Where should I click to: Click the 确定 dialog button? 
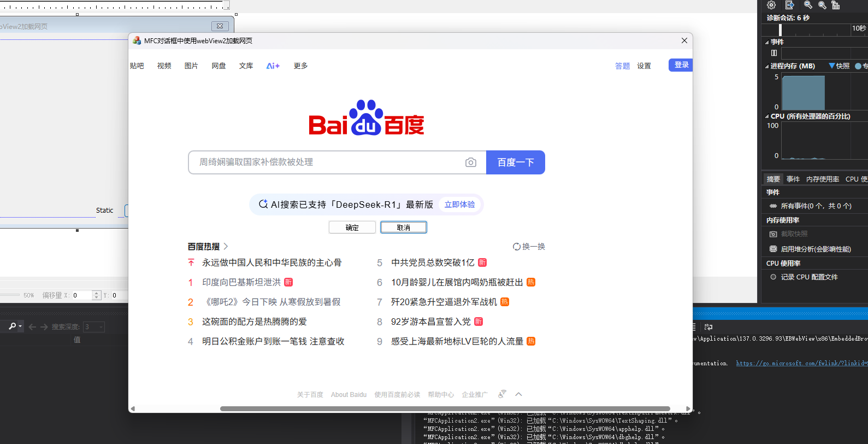352,227
